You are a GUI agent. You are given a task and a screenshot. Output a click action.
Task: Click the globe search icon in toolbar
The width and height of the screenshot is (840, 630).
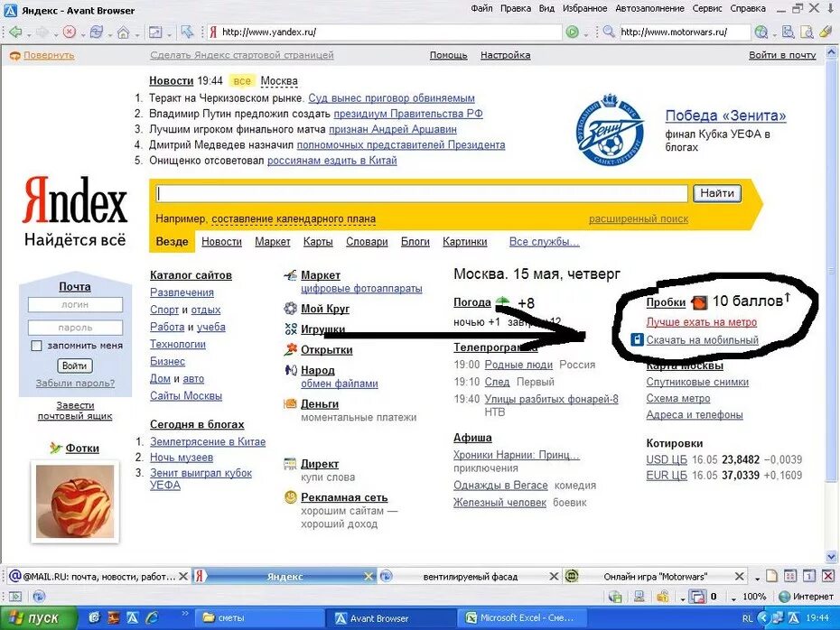(761, 32)
